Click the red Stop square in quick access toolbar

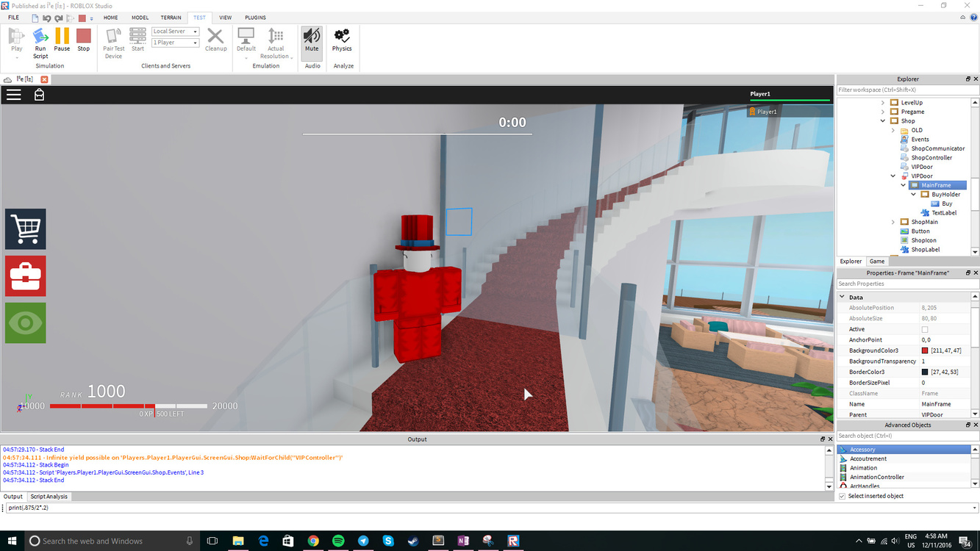pyautogui.click(x=82, y=18)
